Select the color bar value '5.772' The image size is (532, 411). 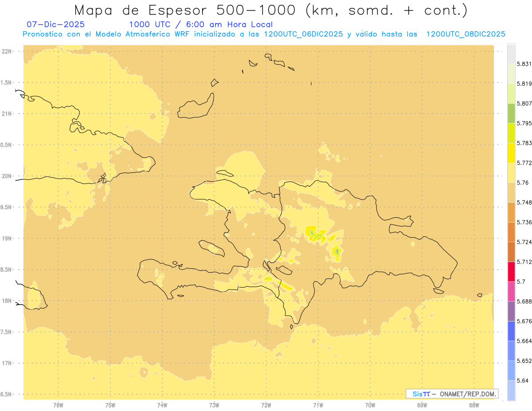pos(524,163)
